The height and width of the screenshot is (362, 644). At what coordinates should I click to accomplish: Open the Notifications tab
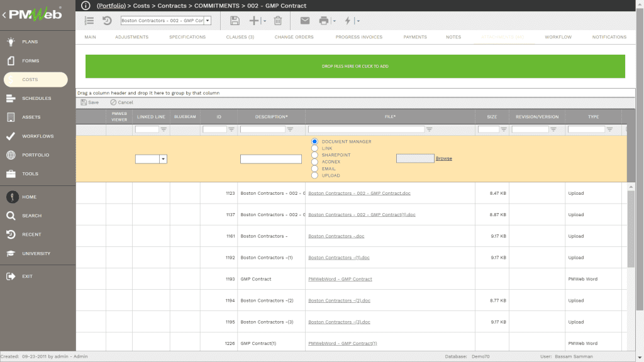[x=609, y=37]
